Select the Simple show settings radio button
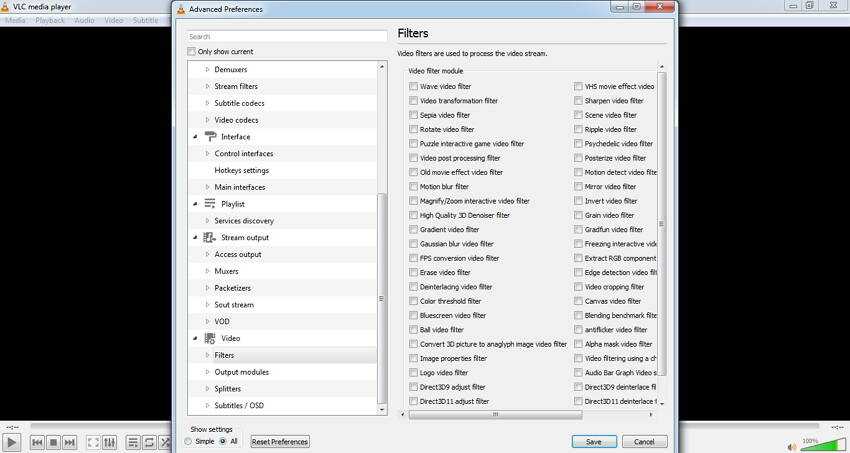The image size is (850, 453). pyautogui.click(x=187, y=441)
